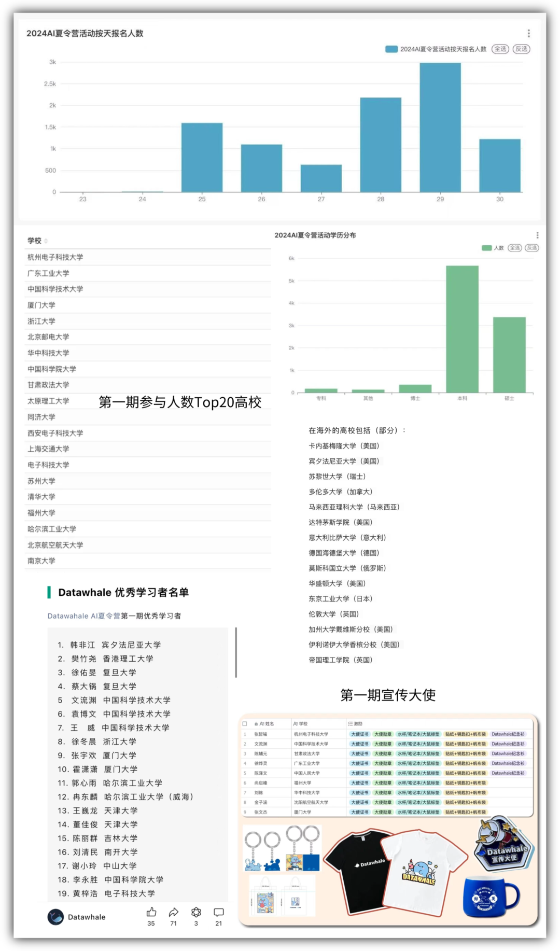Tap the thumbs-up like icon
Screen dimensions: 560x951
tap(151, 912)
